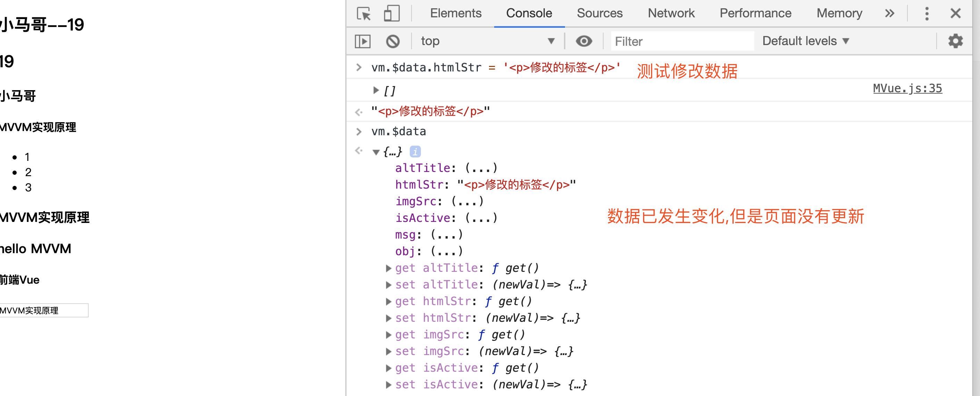This screenshot has width=980, height=396.
Task: Activate the inspect element picker icon
Action: pyautogui.click(x=364, y=14)
